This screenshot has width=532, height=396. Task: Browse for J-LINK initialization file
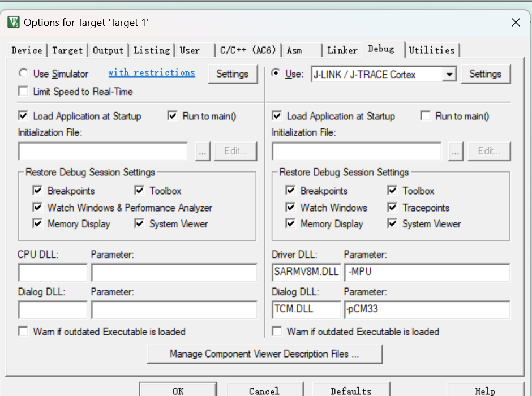click(456, 151)
